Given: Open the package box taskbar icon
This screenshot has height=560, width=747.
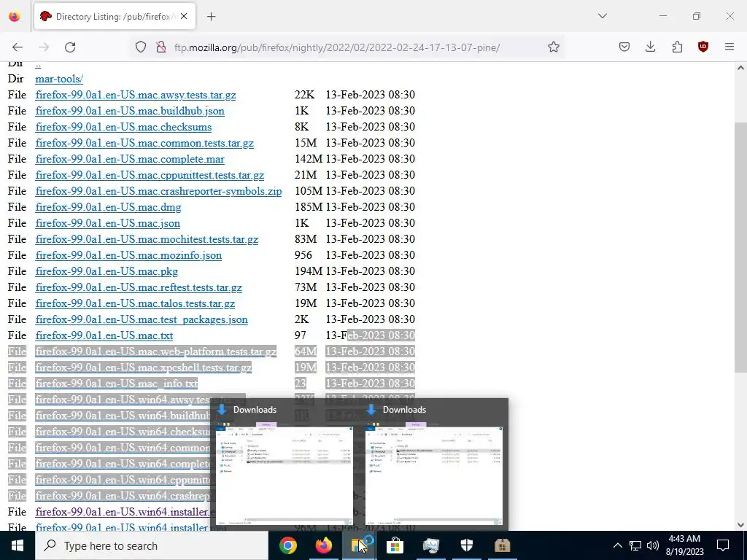Looking at the screenshot, I should pyautogui.click(x=502, y=545).
